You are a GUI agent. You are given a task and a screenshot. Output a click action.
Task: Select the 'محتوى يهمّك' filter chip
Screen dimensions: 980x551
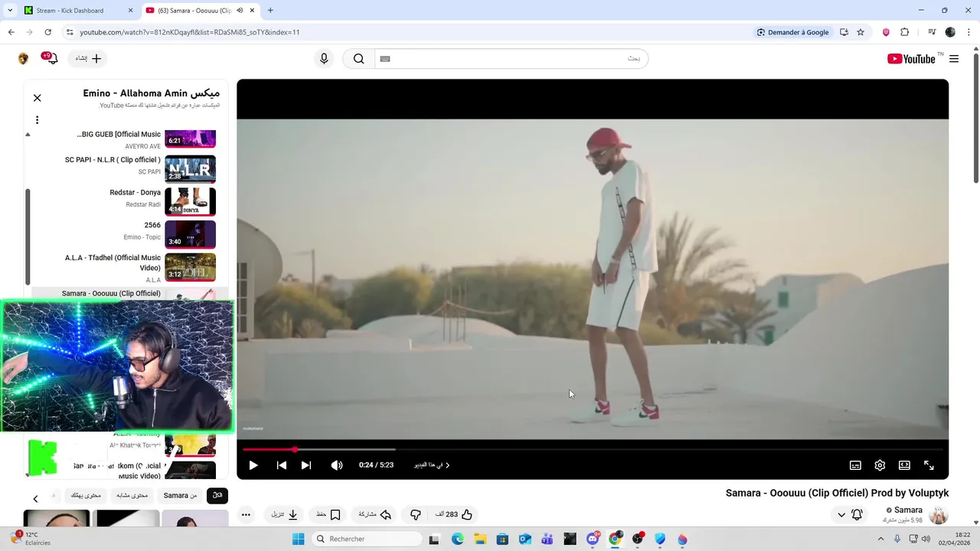pyautogui.click(x=86, y=495)
